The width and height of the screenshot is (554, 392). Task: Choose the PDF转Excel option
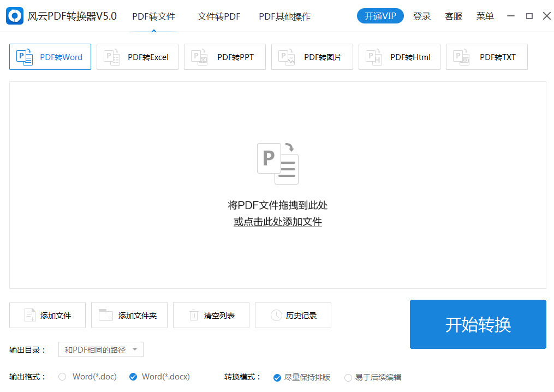[x=138, y=57]
